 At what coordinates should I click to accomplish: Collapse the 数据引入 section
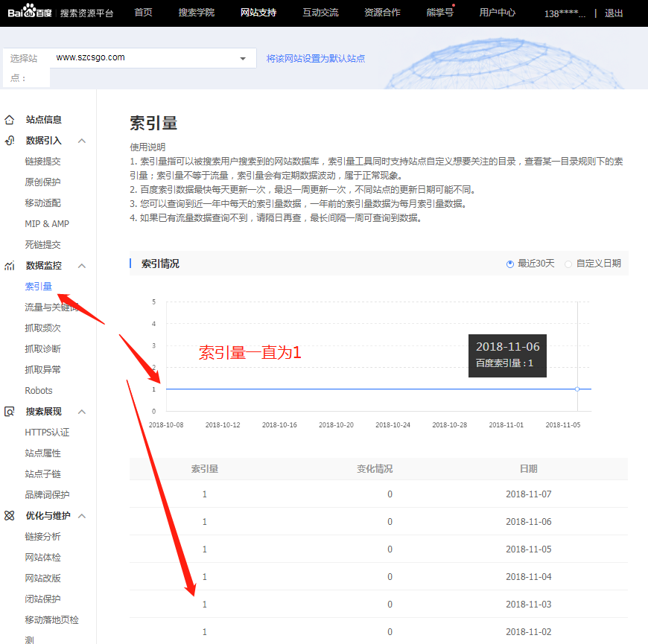[x=82, y=140]
